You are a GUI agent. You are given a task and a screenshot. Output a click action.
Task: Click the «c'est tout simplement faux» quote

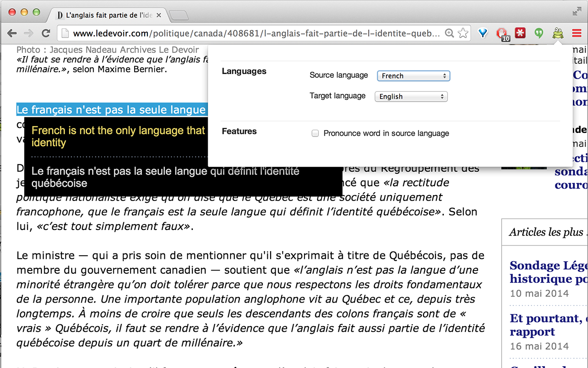pos(113,226)
